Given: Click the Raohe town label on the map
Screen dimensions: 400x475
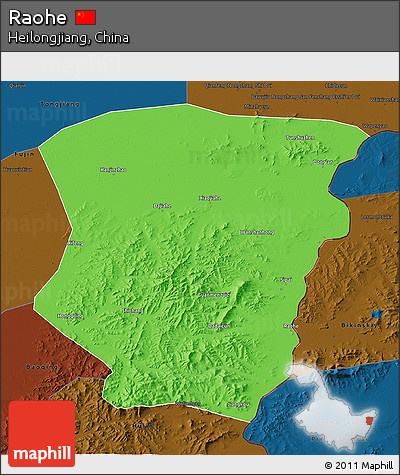Looking at the screenshot, I should (x=291, y=326).
